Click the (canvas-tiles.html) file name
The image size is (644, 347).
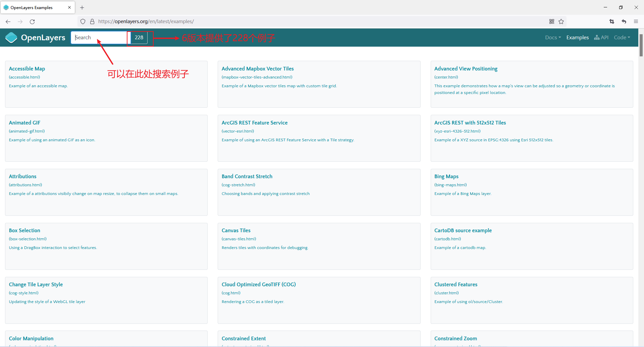click(239, 239)
